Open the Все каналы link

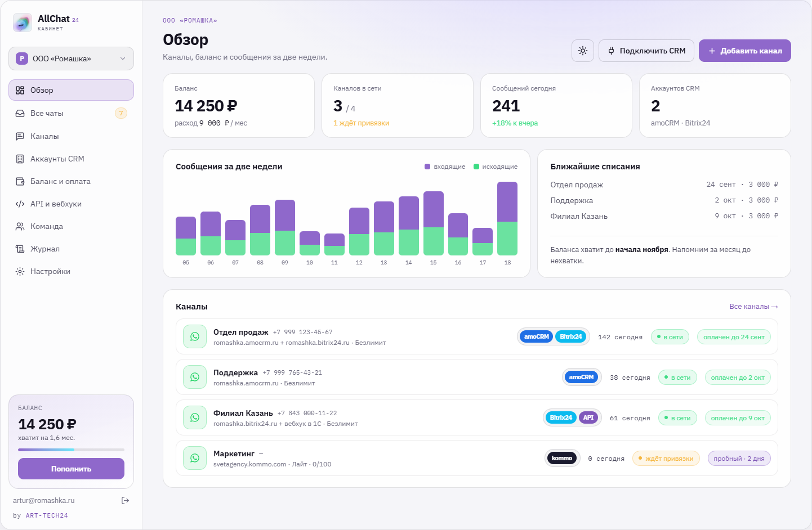[753, 307]
